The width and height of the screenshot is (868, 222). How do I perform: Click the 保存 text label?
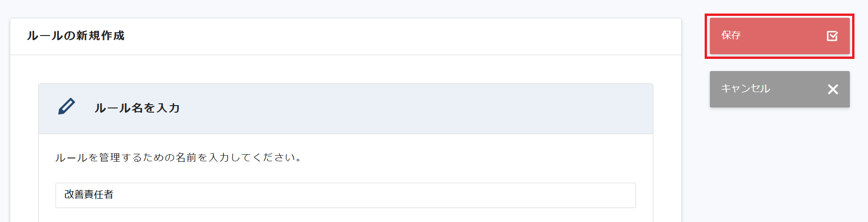tap(731, 36)
